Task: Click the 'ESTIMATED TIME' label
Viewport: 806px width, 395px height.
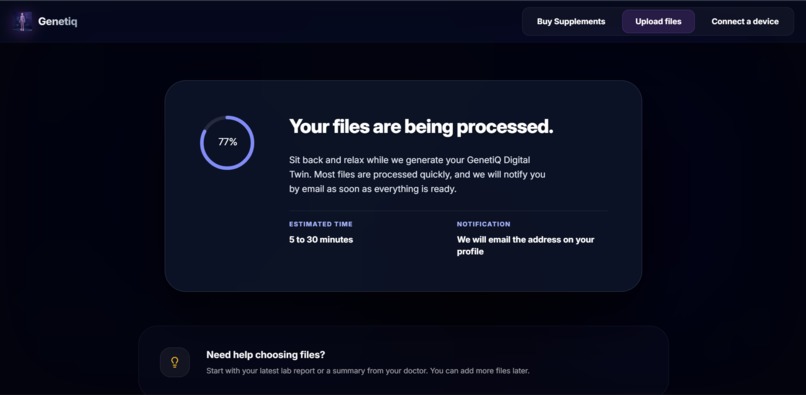Action: tap(321, 224)
